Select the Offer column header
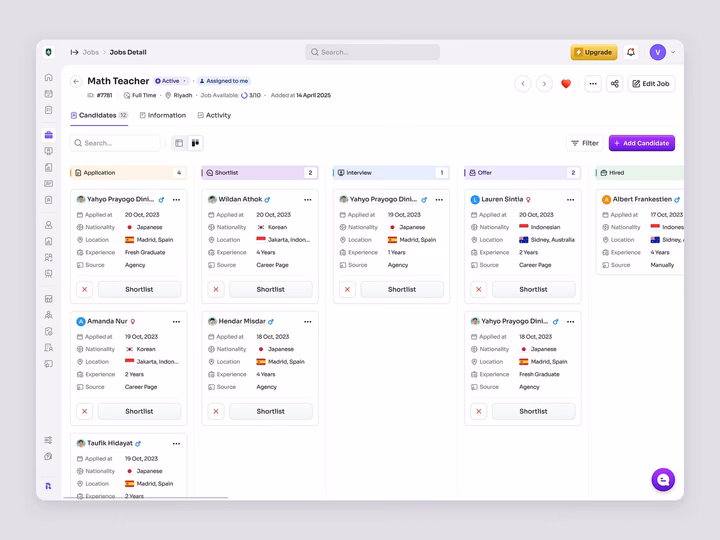This screenshot has height=540, width=720. tap(523, 173)
